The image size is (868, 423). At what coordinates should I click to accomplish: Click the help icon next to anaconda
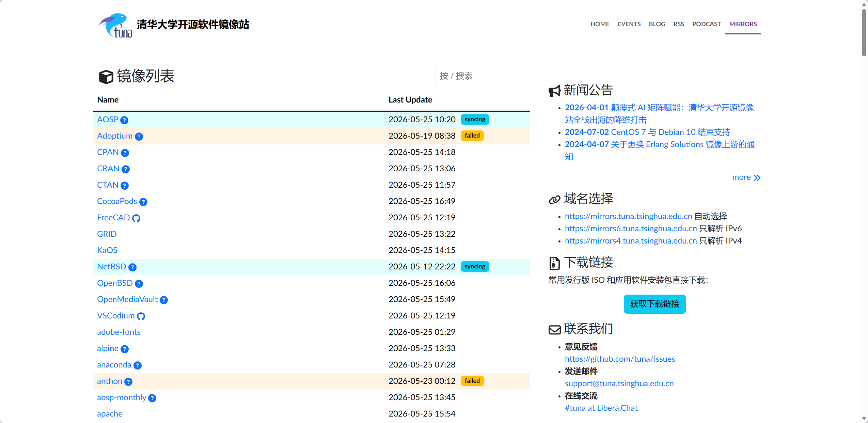(x=138, y=365)
